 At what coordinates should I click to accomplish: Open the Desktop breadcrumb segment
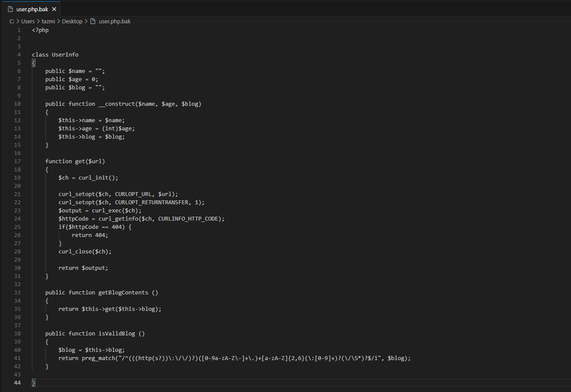(x=72, y=21)
